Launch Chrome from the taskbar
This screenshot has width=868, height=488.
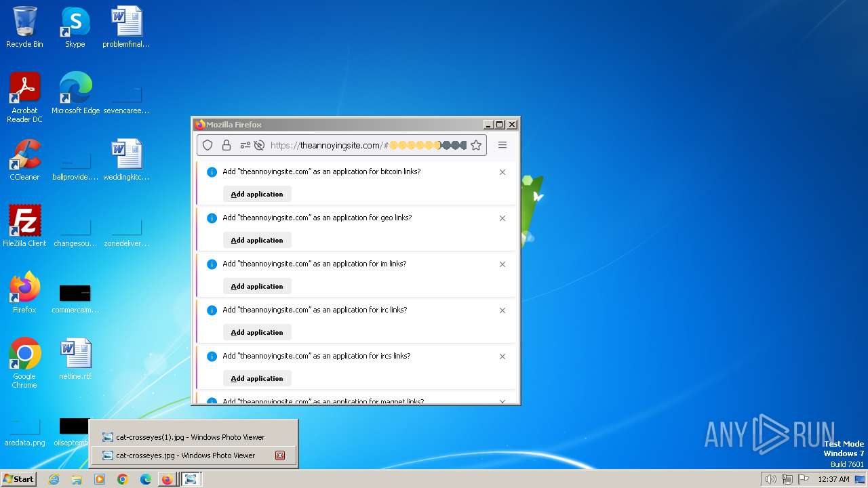(123, 479)
